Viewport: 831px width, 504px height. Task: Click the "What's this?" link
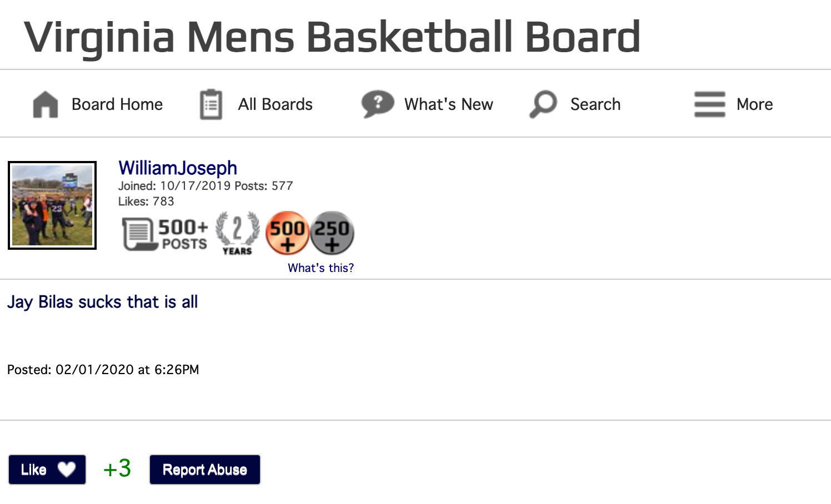coord(321,268)
